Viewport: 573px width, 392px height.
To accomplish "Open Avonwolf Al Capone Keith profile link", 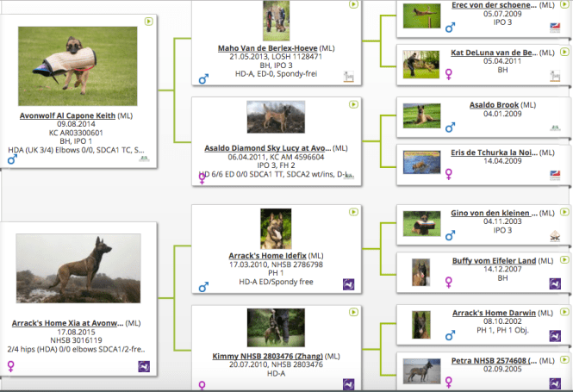I will [66, 115].
